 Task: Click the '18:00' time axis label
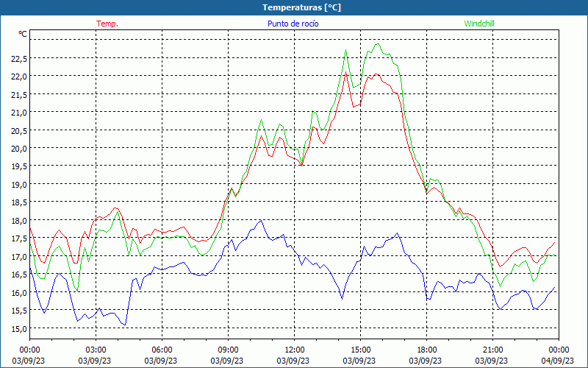[x=426, y=350]
